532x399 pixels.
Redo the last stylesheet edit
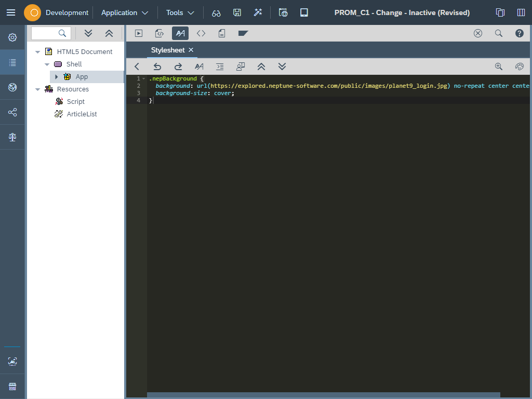178,66
